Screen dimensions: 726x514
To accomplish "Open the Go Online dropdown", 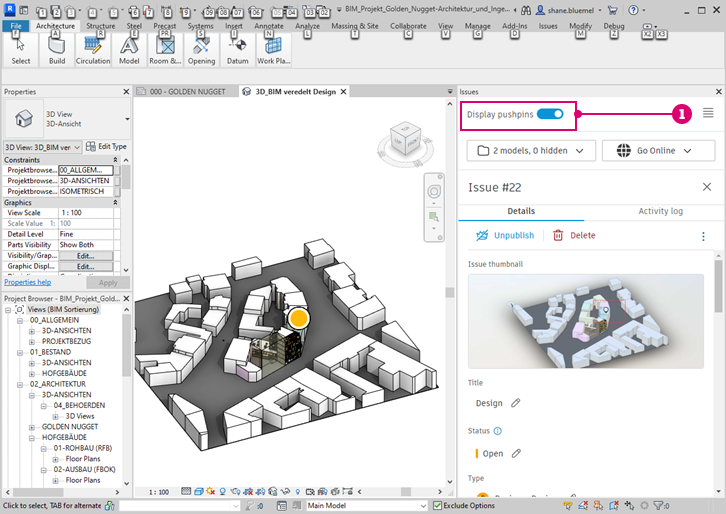I will click(658, 151).
